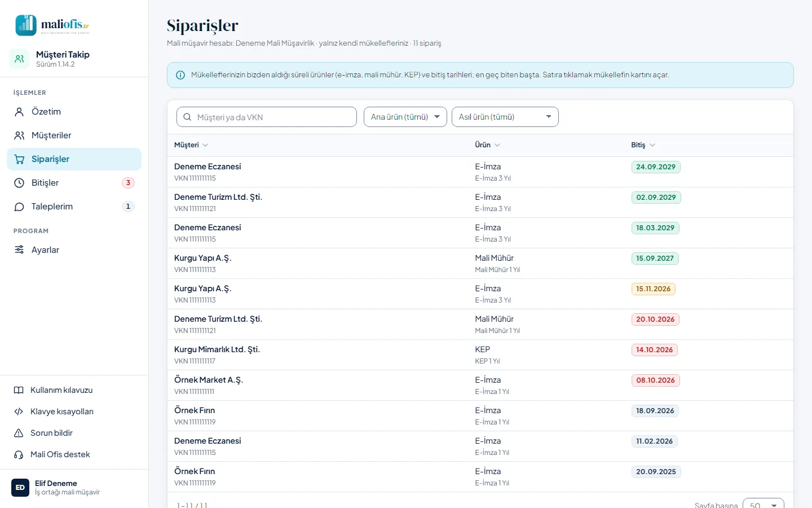Click the Elif Deneme user profile
This screenshot has width=812, height=508.
74,488
